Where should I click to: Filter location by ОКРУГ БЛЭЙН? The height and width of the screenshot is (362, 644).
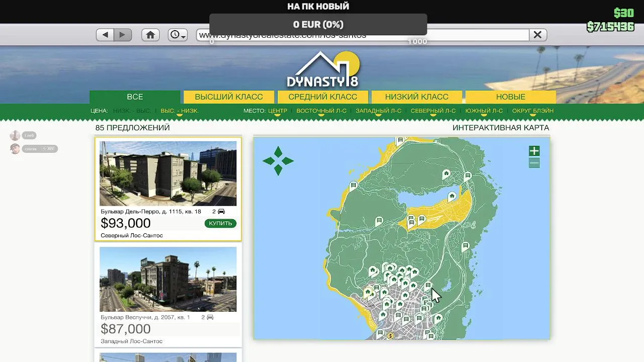tap(533, 111)
